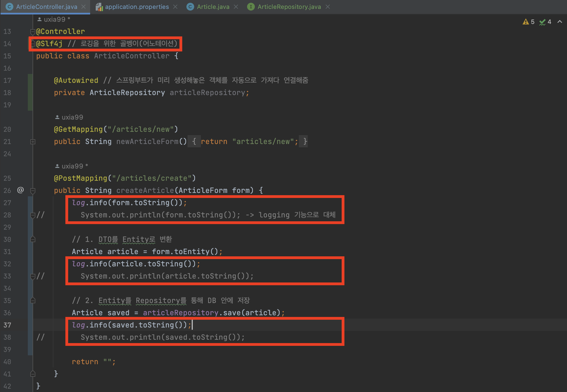Collapse the createArticle method at line 26
567x392 pixels.
coord(33,191)
